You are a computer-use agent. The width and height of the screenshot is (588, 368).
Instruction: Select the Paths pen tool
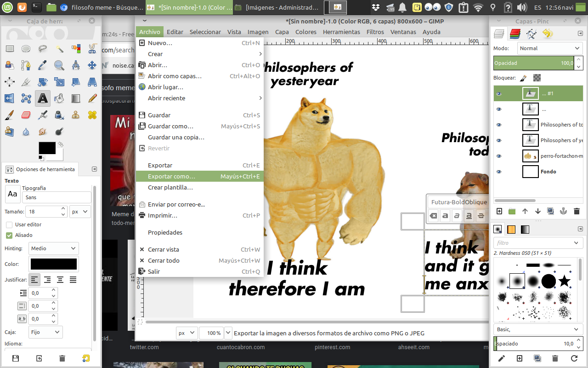pyautogui.click(x=26, y=65)
